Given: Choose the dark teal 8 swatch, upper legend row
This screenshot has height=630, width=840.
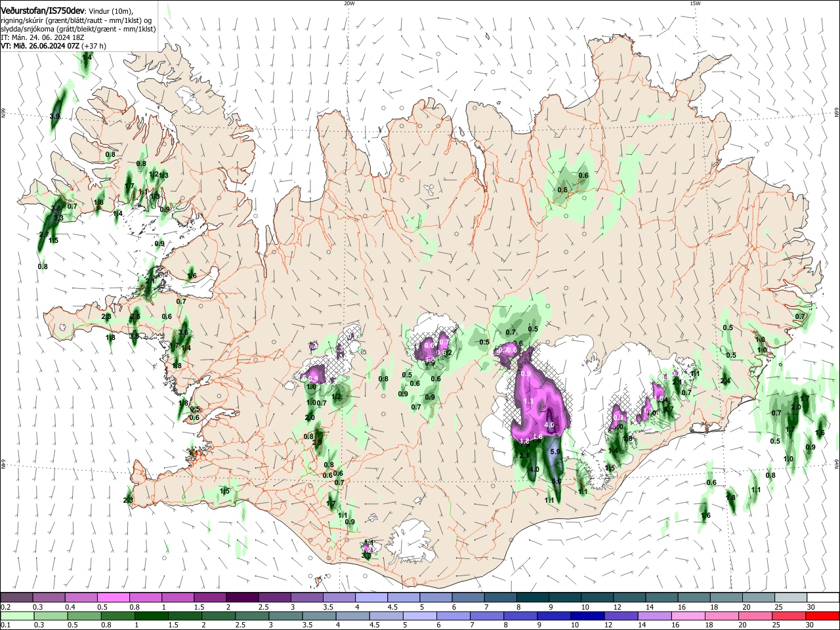Looking at the screenshot, I should 532,598.
